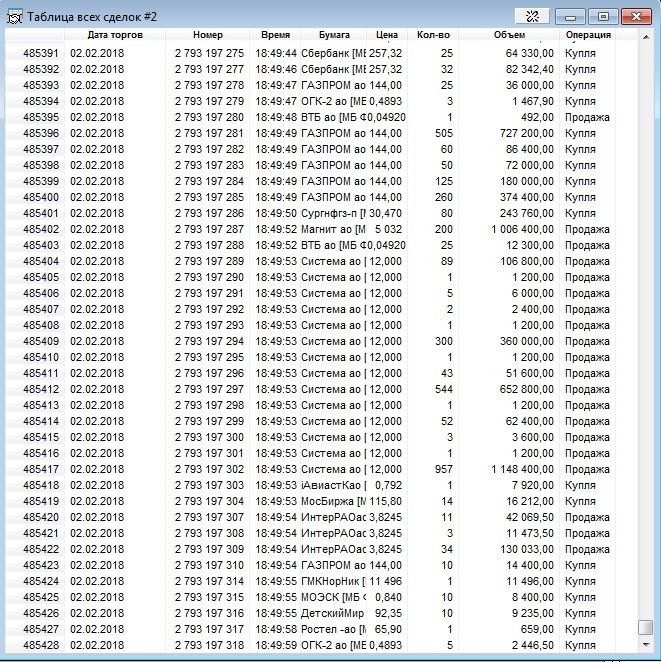Click the 'Время' column header
The width and height of the screenshot is (661, 662).
[x=275, y=35]
